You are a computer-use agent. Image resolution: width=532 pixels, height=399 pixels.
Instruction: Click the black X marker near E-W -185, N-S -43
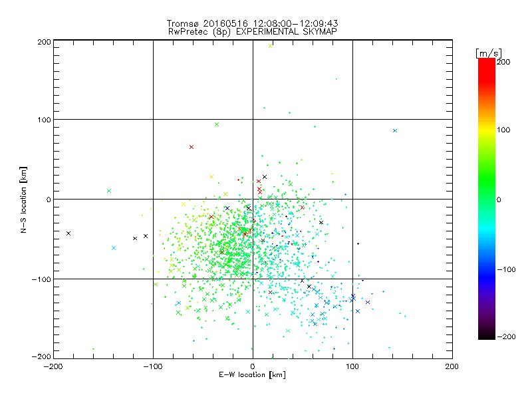tap(68, 233)
